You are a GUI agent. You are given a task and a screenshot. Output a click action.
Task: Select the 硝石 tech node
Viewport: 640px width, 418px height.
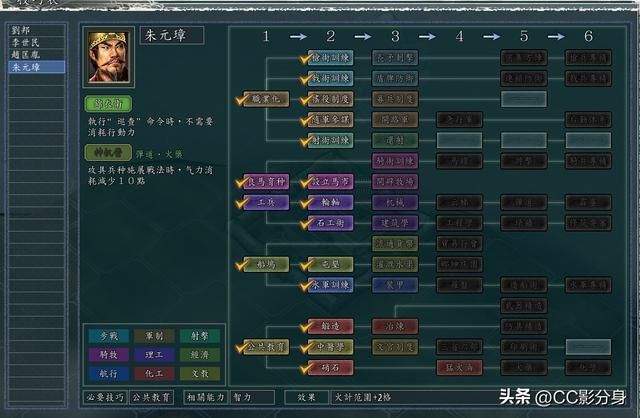pos(330,367)
